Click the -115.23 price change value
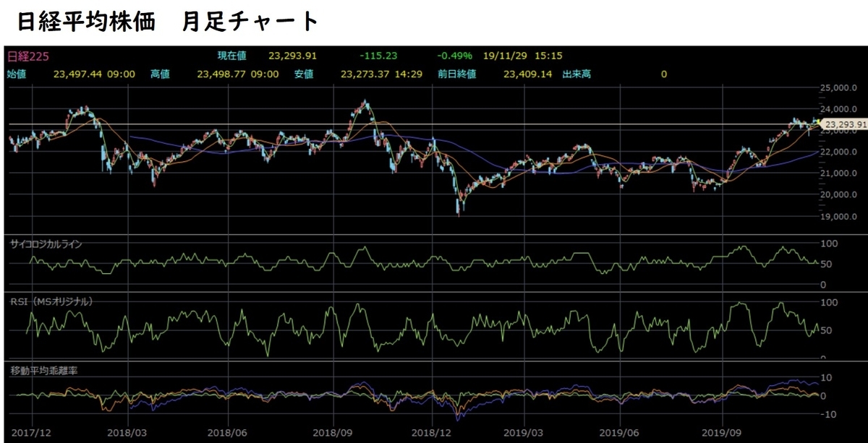The height and width of the screenshot is (443, 868). point(379,56)
